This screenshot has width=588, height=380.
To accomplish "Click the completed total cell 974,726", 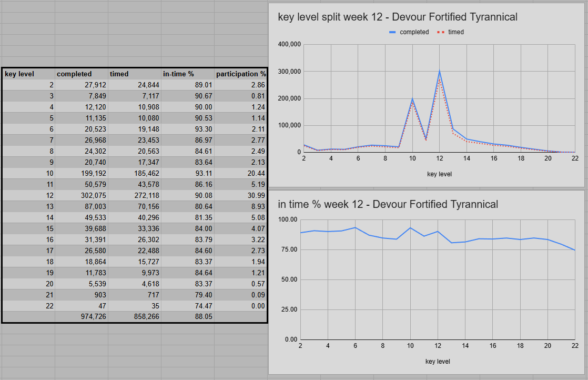I will click(x=82, y=317).
